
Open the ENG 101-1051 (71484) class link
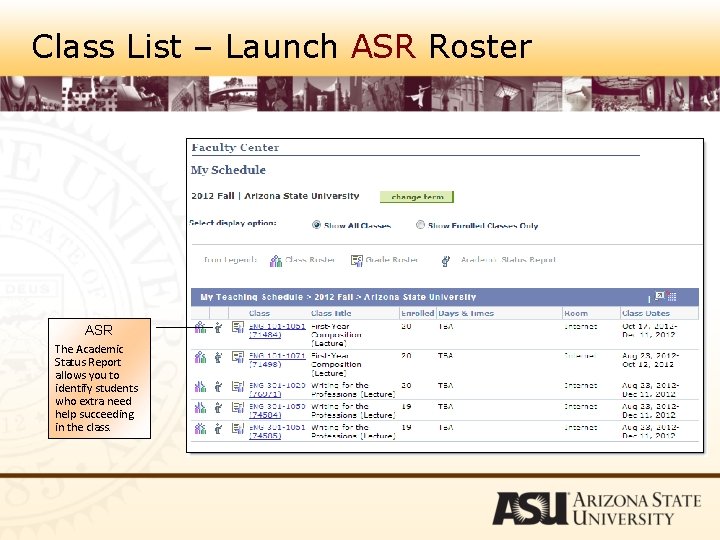point(277,330)
